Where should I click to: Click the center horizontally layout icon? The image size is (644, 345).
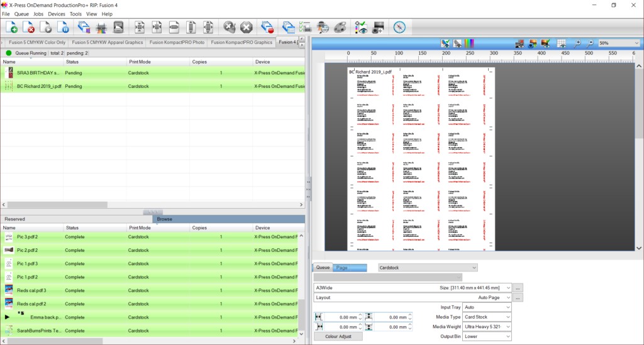(157, 28)
